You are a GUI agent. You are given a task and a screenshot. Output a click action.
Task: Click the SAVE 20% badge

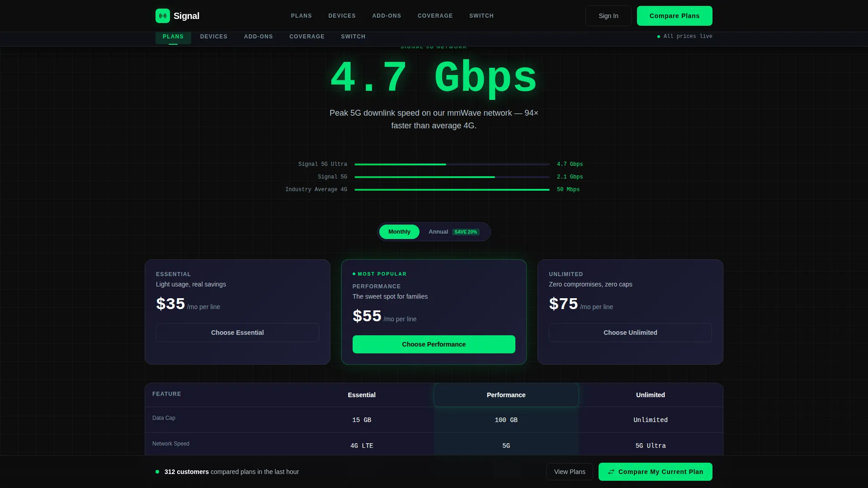point(466,232)
